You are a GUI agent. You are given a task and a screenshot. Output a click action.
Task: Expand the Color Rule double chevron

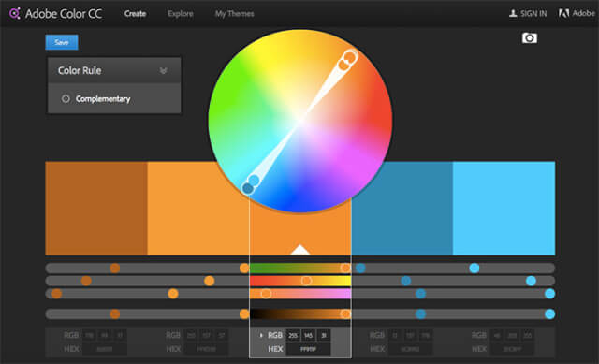pyautogui.click(x=163, y=71)
